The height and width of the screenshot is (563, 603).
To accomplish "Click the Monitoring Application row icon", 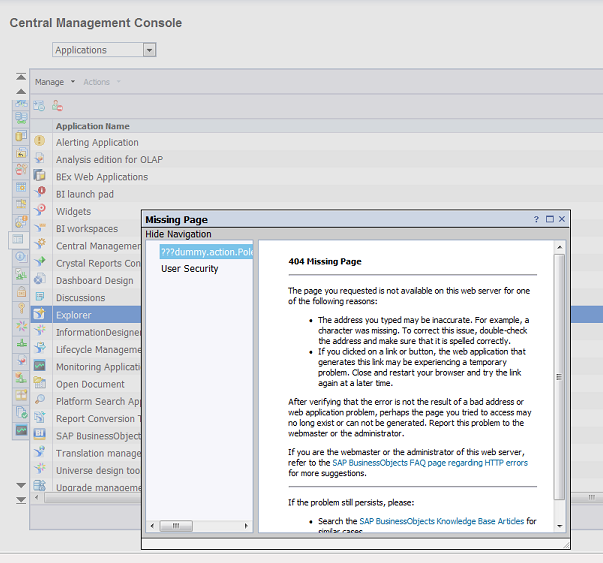I will click(40, 365).
